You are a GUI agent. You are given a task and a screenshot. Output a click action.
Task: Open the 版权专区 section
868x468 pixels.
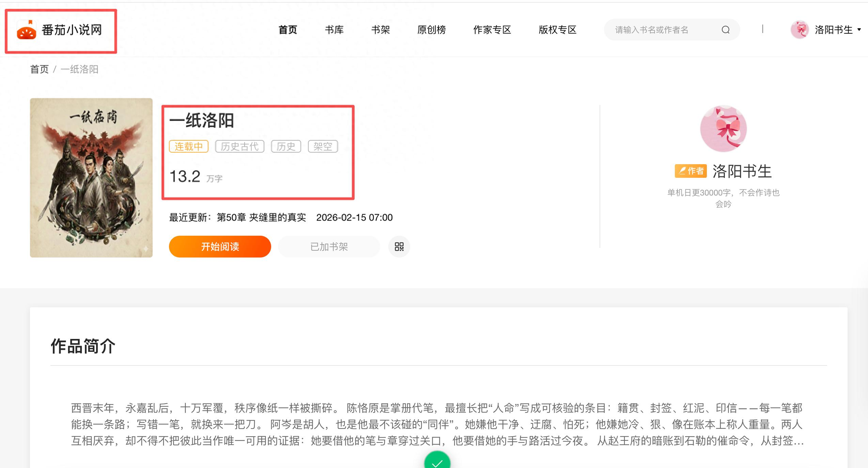tap(557, 30)
